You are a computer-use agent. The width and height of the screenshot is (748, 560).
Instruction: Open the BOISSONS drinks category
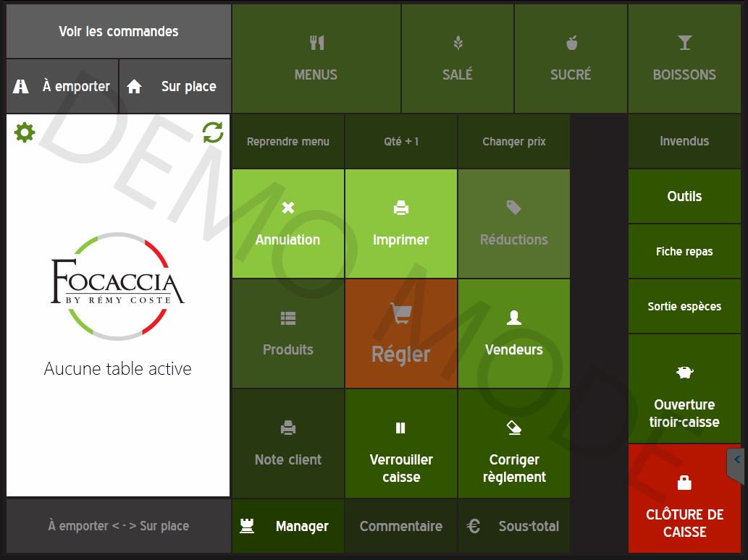coord(684,58)
